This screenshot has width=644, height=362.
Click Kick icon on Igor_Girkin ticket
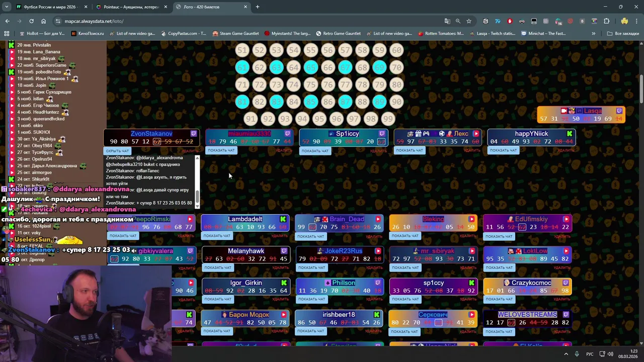point(284,283)
